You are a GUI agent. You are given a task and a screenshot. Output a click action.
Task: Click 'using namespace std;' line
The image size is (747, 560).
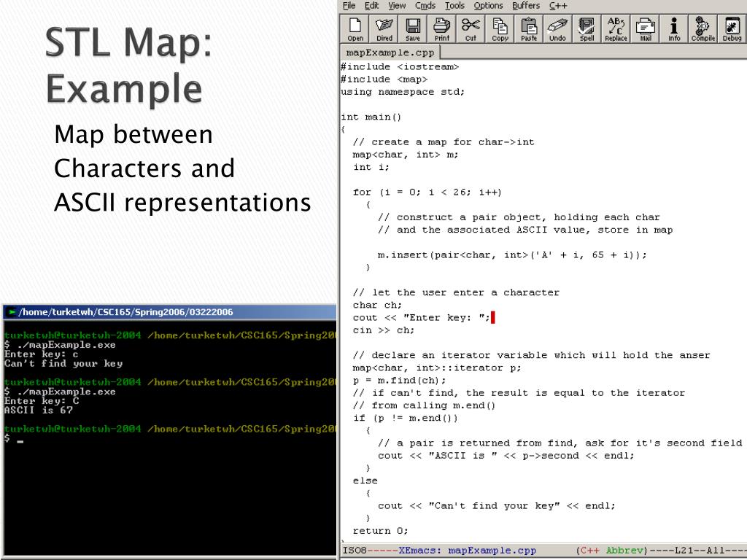pyautogui.click(x=403, y=91)
